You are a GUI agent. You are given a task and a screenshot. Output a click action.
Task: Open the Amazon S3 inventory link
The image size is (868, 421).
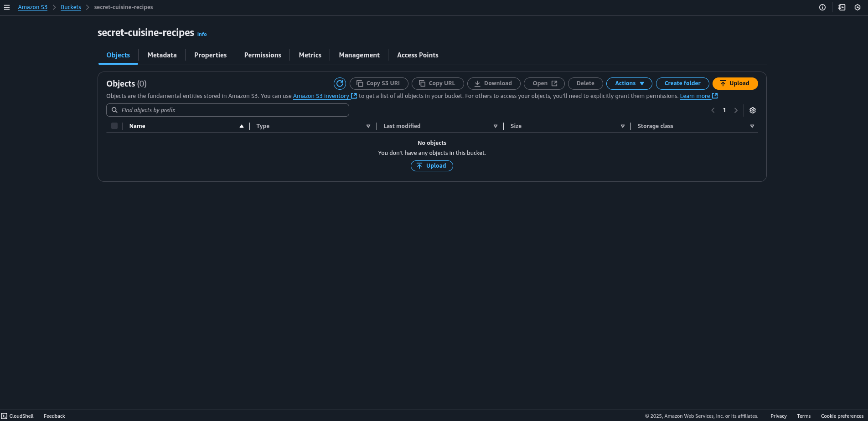click(321, 96)
